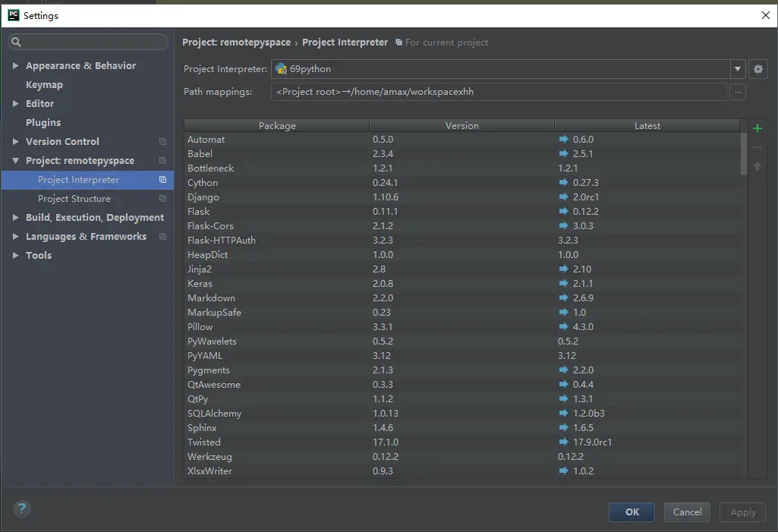Click the update arrow for Pillow
This screenshot has width=778, height=532.
(563, 326)
